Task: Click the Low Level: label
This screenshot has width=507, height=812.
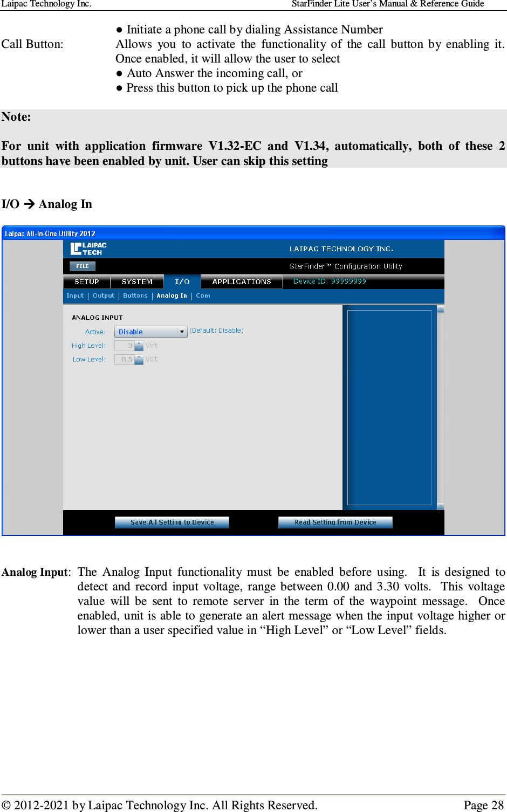Action: point(89,359)
